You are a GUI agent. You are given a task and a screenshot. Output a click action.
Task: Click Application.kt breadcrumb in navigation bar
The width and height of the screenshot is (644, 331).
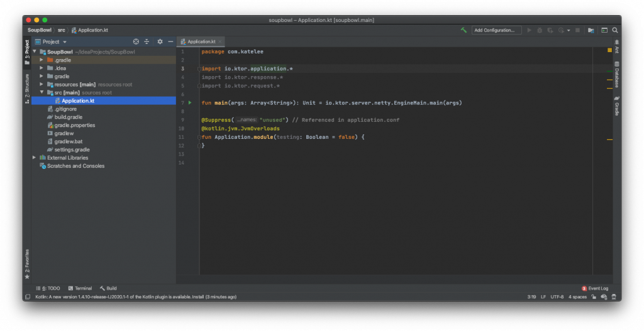click(90, 30)
